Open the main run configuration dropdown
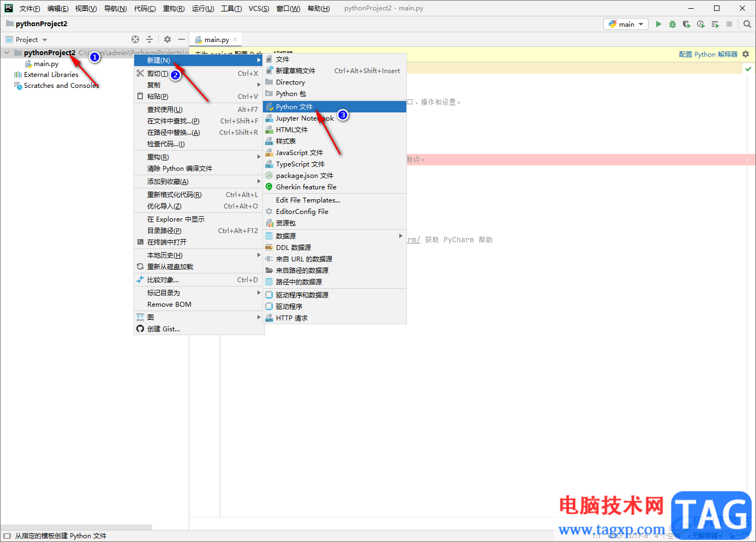The width and height of the screenshot is (756, 542). tap(626, 24)
